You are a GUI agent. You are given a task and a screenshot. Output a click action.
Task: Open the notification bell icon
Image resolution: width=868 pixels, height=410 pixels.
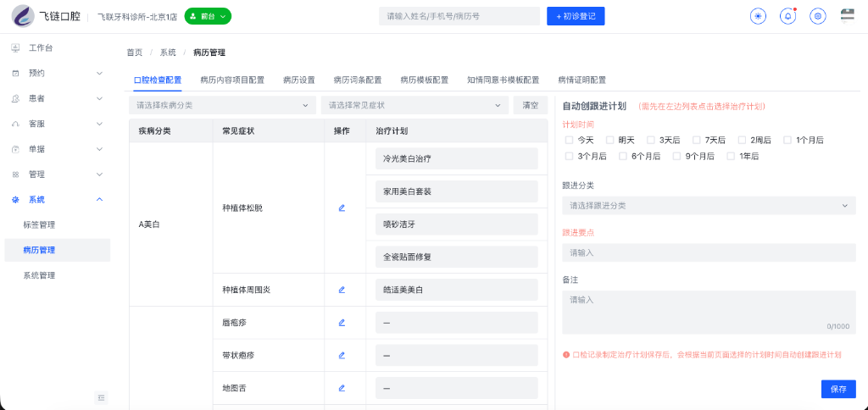[x=787, y=16]
